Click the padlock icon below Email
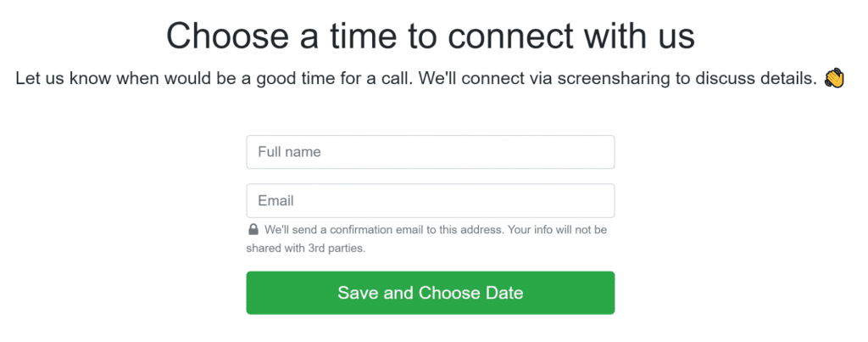 click(253, 229)
